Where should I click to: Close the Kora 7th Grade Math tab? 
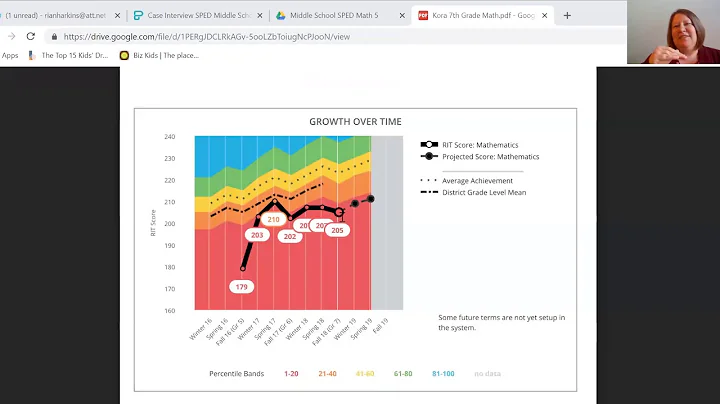(x=543, y=15)
